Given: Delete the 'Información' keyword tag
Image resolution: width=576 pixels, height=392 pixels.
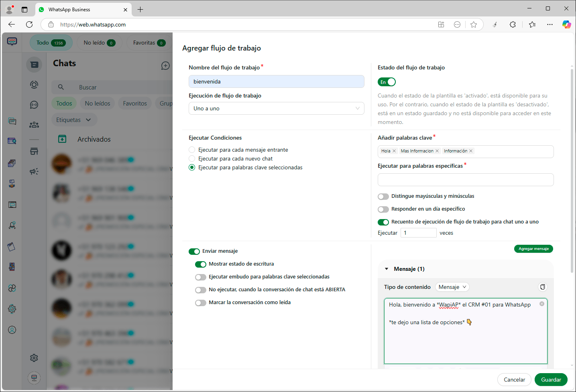Looking at the screenshot, I should coord(471,151).
